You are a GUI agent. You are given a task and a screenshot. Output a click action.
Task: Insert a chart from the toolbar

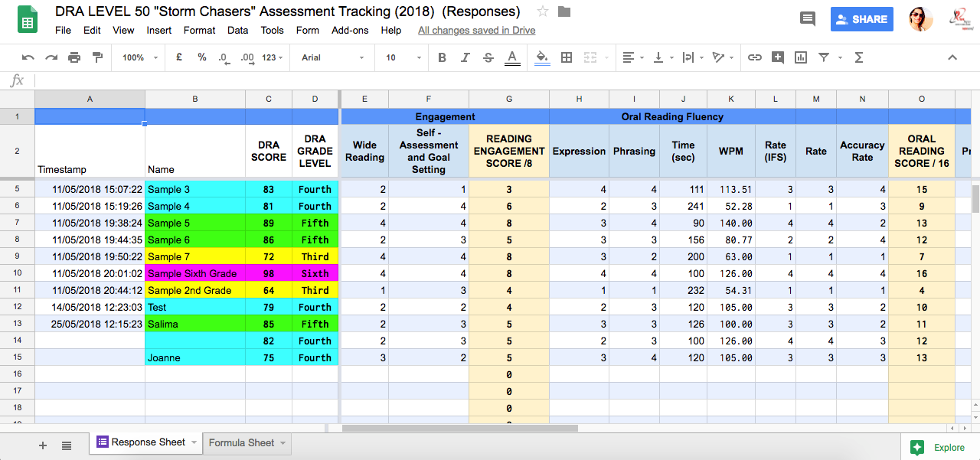click(801, 57)
